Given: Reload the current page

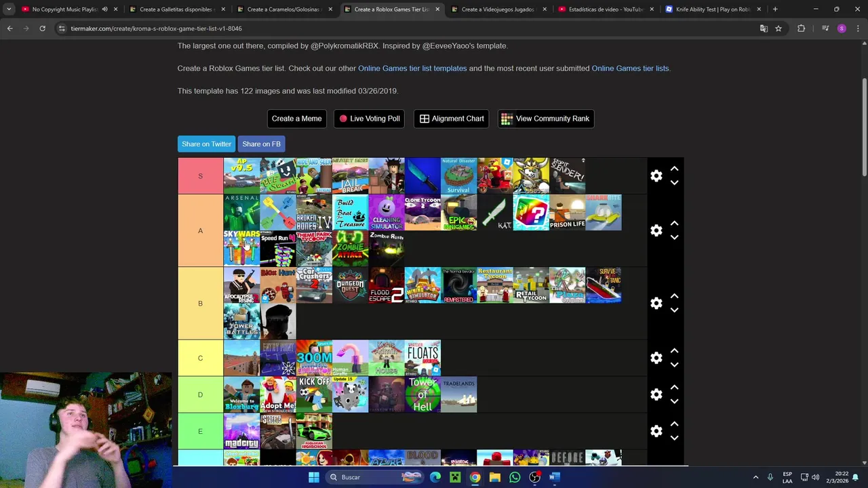Looking at the screenshot, I should pyautogui.click(x=42, y=28).
